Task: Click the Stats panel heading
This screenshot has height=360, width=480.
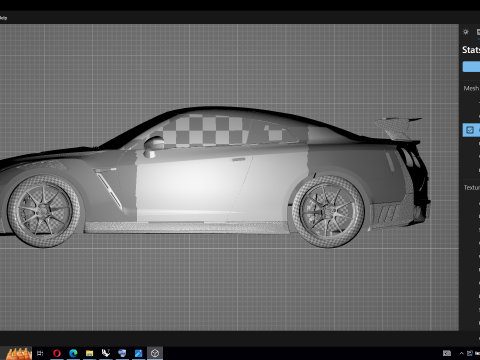Action: pos(471,50)
